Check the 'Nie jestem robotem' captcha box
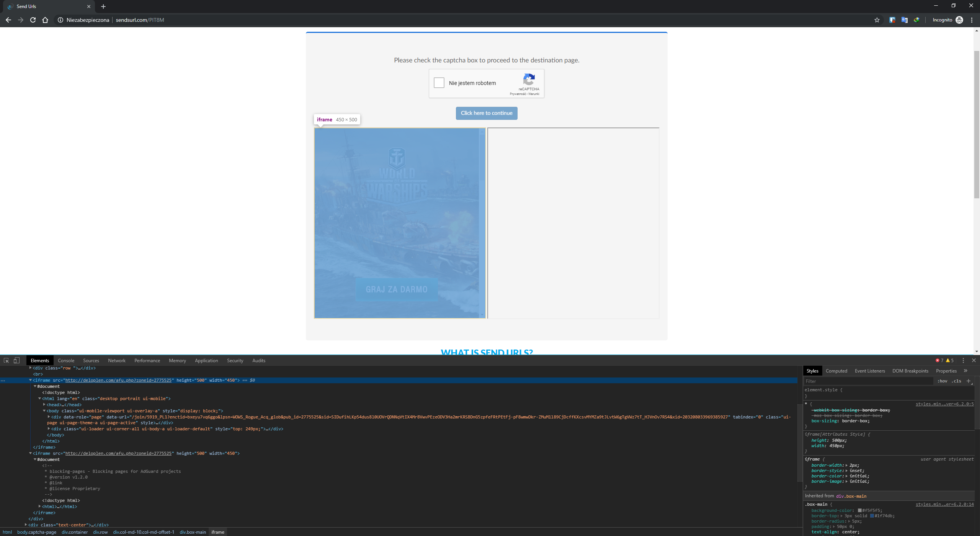 point(439,83)
